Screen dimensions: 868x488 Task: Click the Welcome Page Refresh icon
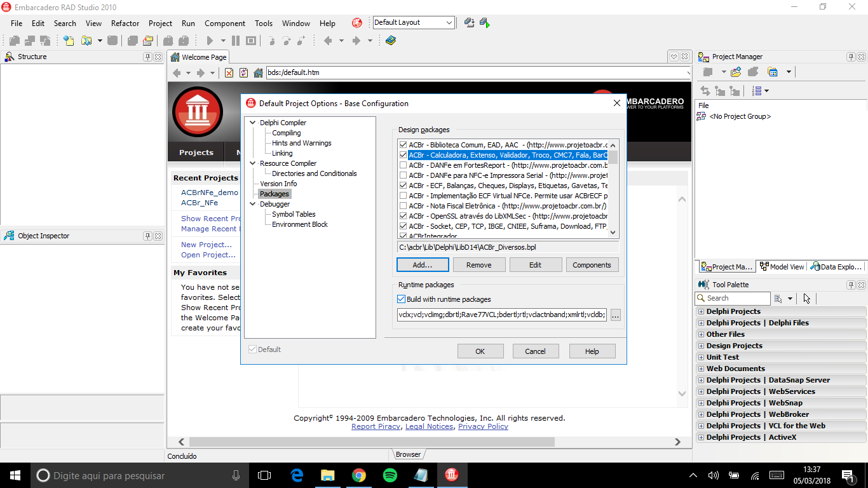[x=243, y=73]
